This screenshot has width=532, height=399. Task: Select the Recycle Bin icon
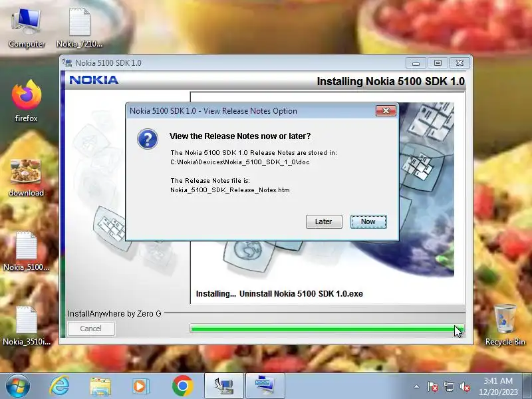click(x=505, y=325)
